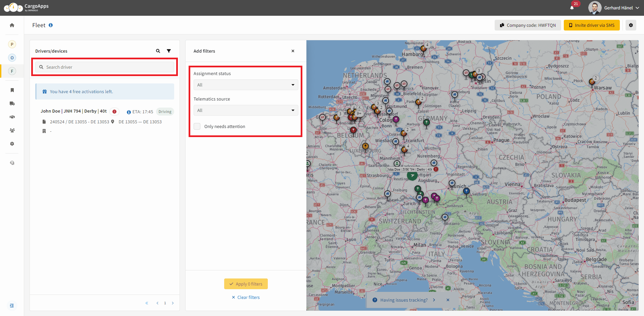Click the orange pin marker near Luxembourg

click(365, 146)
